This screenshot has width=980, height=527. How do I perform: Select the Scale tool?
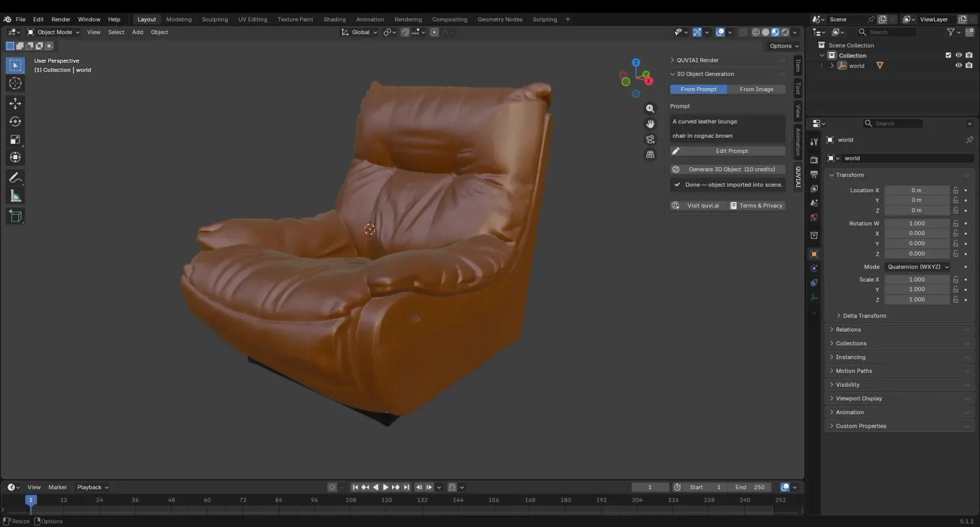point(15,140)
